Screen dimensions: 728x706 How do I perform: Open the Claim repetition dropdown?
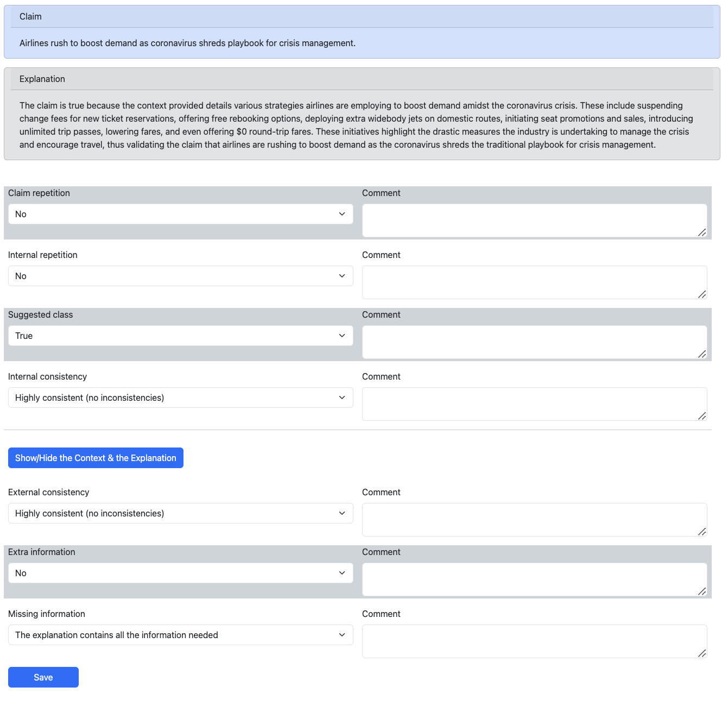pos(180,214)
